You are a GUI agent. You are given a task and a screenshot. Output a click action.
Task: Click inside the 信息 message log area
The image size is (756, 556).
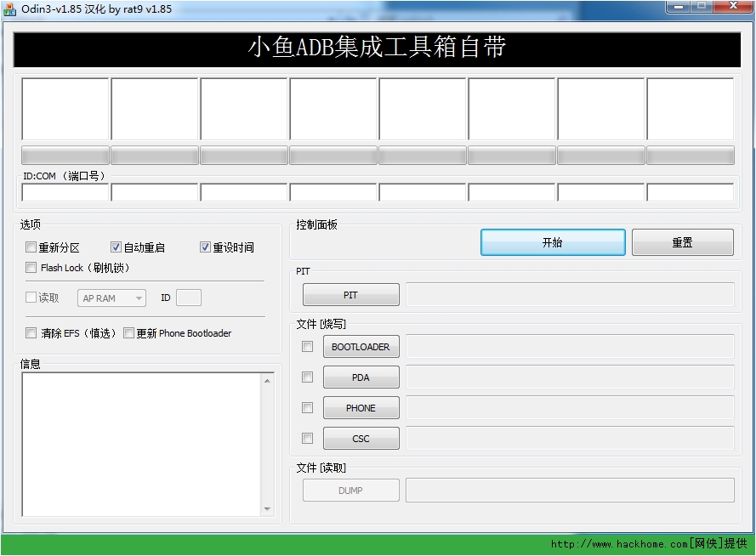142,445
